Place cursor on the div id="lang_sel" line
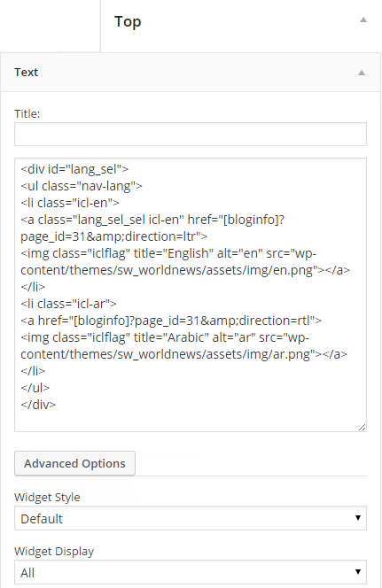The height and width of the screenshot is (588, 382). pyautogui.click(x=74, y=169)
